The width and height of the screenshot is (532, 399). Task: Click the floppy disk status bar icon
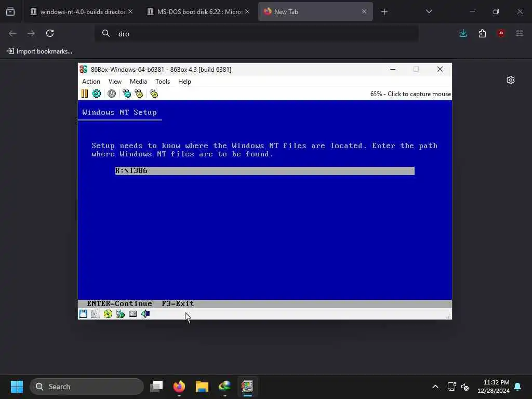pyautogui.click(x=83, y=314)
